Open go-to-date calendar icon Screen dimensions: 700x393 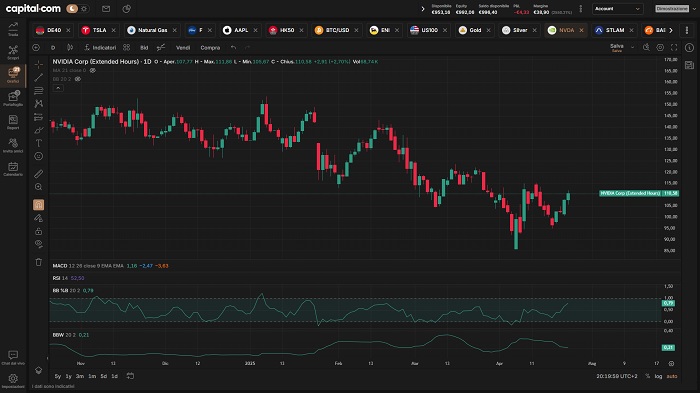[x=130, y=376]
